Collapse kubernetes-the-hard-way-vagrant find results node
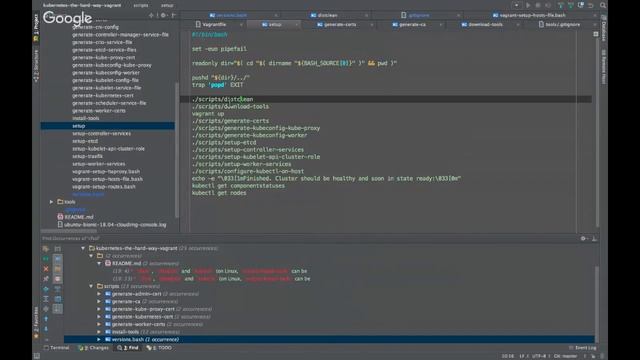Screen dimensions: 640x360 (x=83, y=248)
